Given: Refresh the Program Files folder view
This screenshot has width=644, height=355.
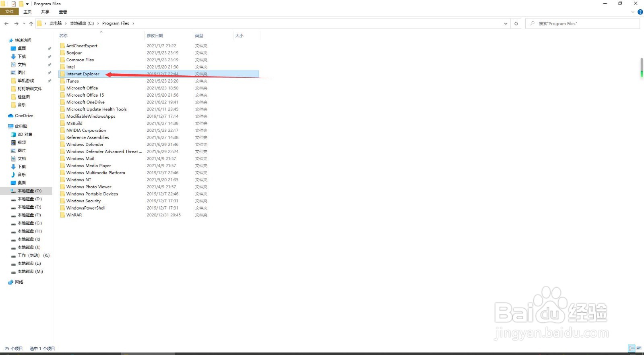Looking at the screenshot, I should coord(516,23).
